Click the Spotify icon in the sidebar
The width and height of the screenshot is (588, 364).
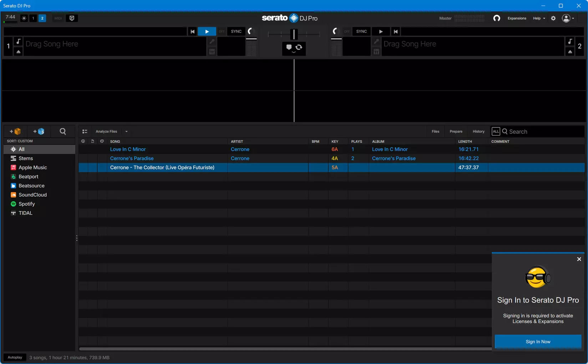[13, 204]
